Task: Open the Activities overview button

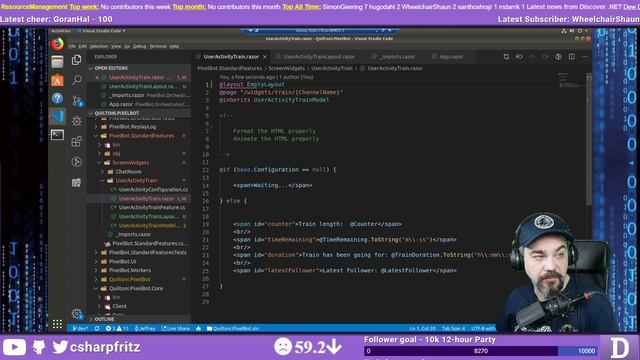Action: click(x=61, y=31)
